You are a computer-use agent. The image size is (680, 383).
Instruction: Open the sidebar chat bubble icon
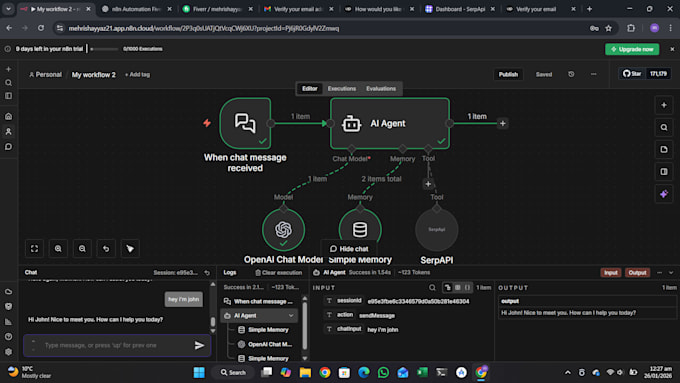tap(8, 147)
